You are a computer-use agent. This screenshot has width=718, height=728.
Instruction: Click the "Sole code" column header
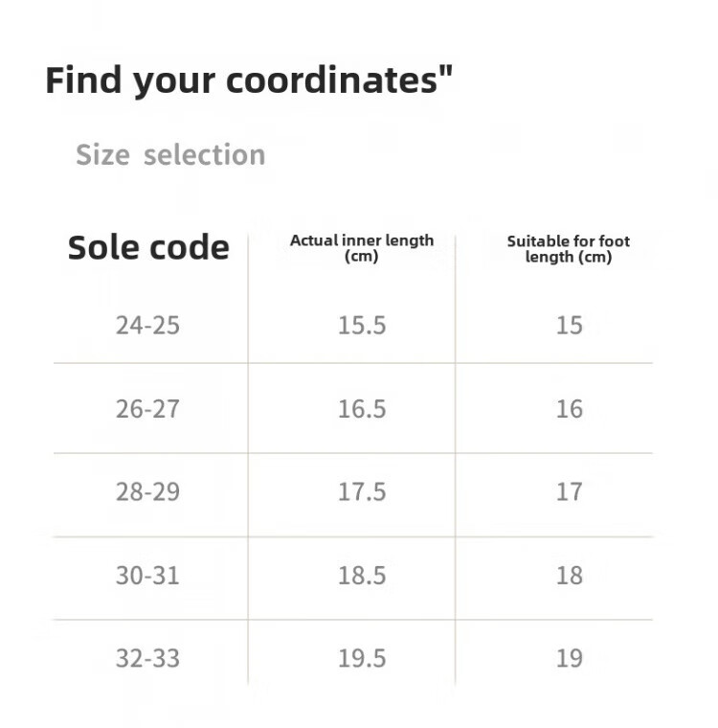pos(148,248)
